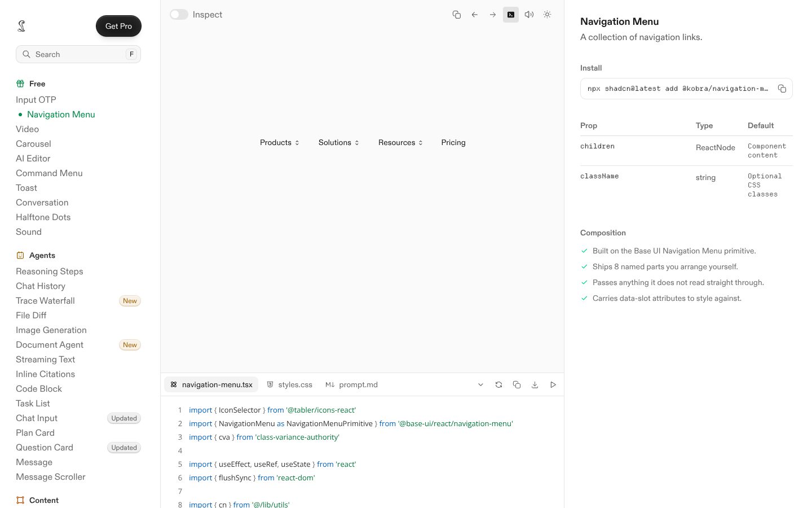Open the Reasoning Steps page
Image resolution: width=812 pixels, height=508 pixels.
click(50, 271)
